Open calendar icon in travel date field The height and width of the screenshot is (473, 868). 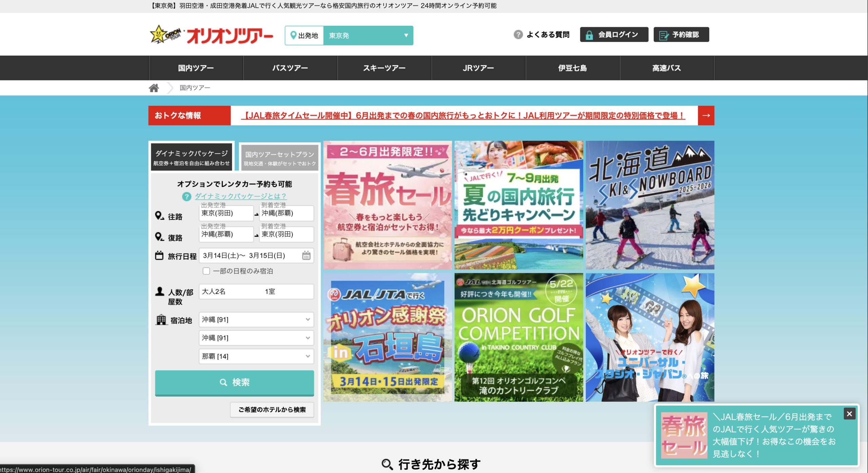point(306,255)
